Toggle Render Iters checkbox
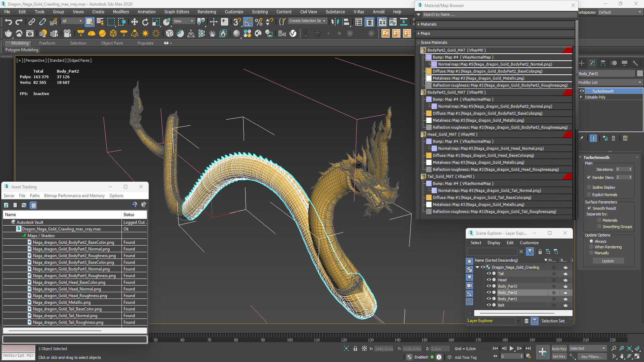 coord(589,177)
